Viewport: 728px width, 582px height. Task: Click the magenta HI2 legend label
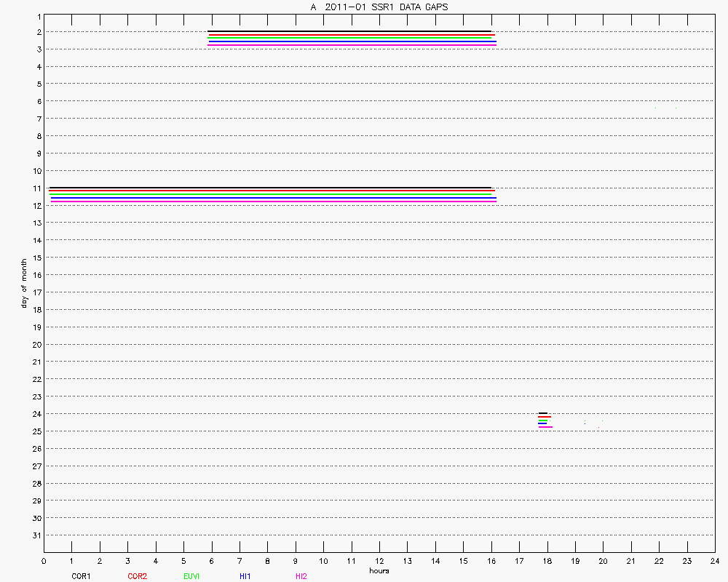click(301, 576)
